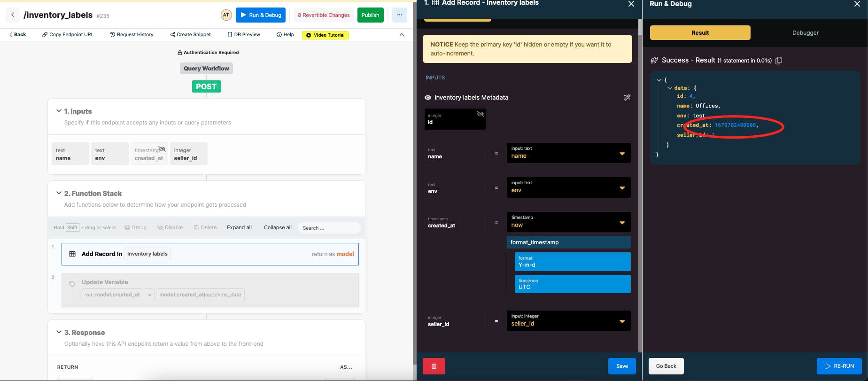The image size is (868, 381).
Task: Click the Run & Debug button
Action: click(x=261, y=15)
